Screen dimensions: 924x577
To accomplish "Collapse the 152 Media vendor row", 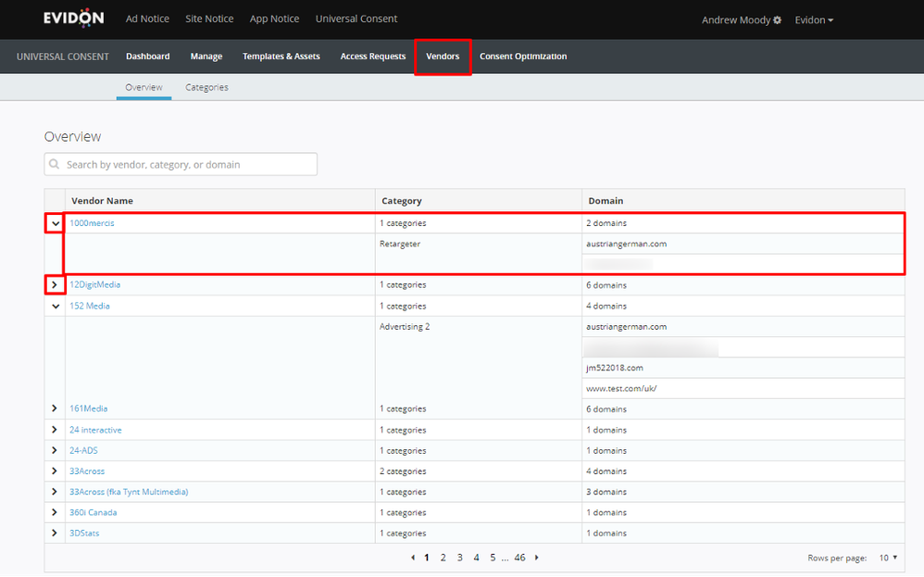I will tap(56, 306).
